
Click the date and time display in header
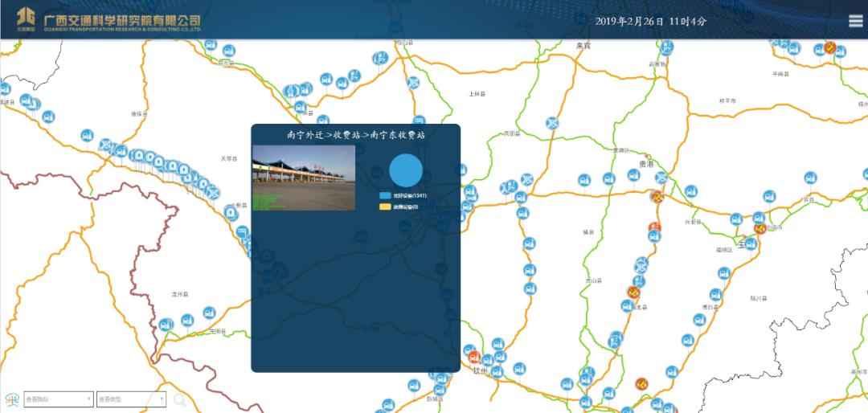point(651,22)
